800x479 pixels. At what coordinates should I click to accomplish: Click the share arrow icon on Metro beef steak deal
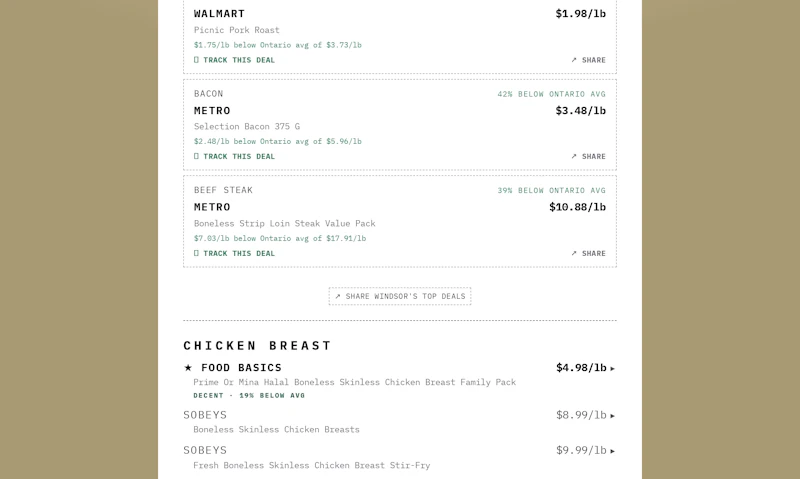pyautogui.click(x=574, y=253)
